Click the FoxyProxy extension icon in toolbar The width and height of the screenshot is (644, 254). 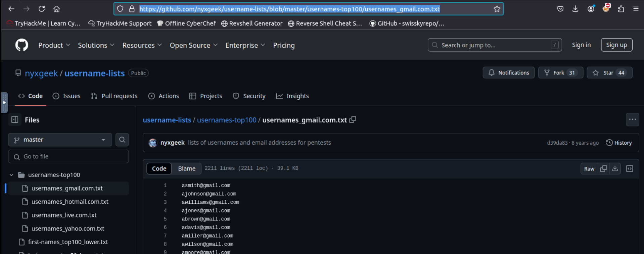pyautogui.click(x=606, y=8)
